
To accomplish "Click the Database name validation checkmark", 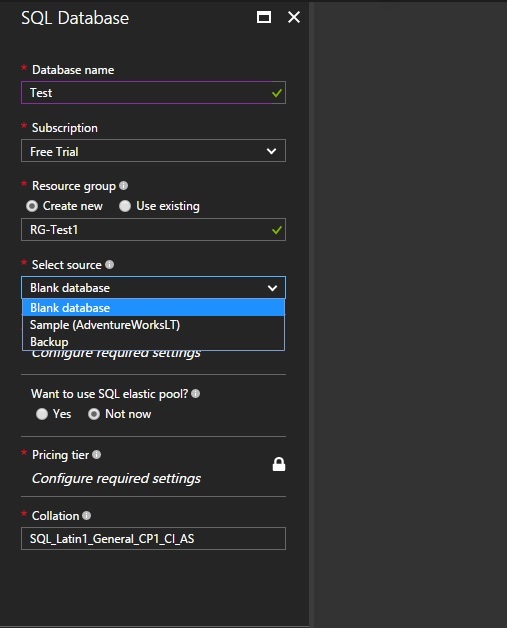I will (277, 93).
